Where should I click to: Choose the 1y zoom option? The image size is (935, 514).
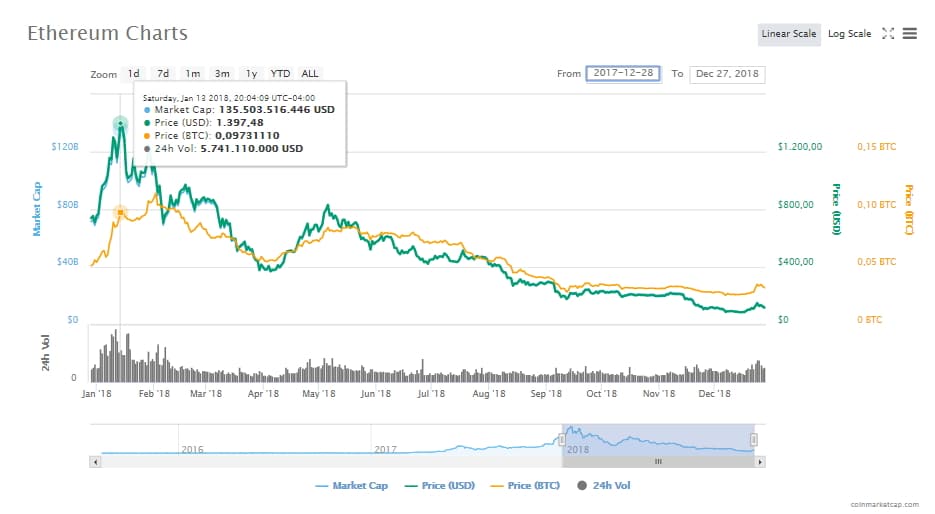[x=252, y=74]
